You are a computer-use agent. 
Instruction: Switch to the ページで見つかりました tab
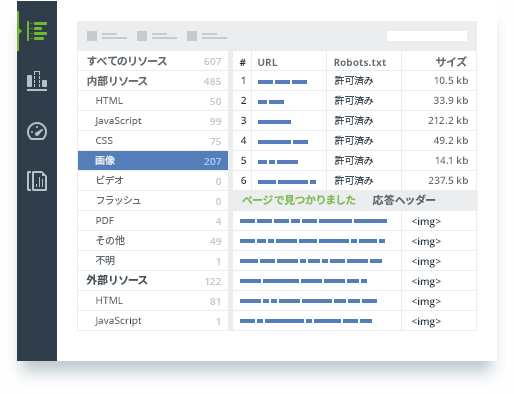(299, 200)
